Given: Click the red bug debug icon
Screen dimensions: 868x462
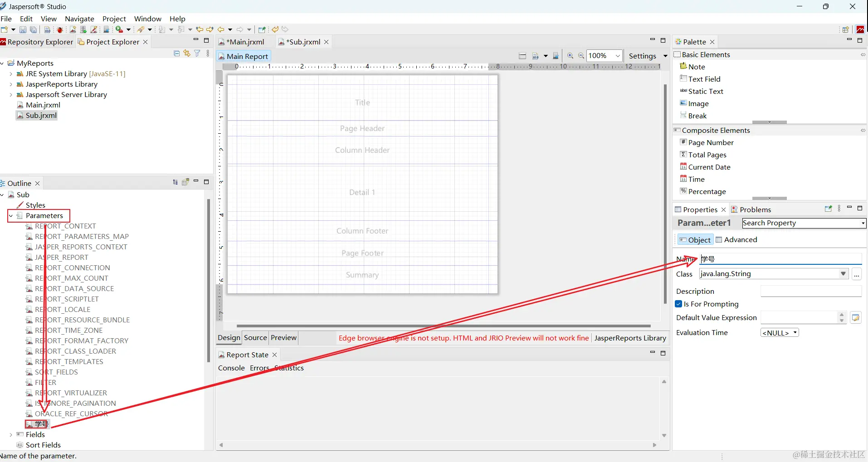Looking at the screenshot, I should pyautogui.click(x=59, y=29).
